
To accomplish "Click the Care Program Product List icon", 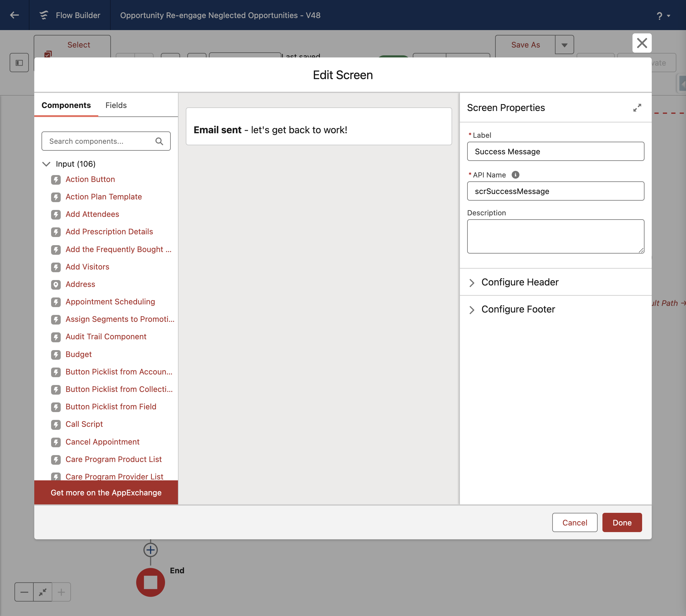I will 56,460.
